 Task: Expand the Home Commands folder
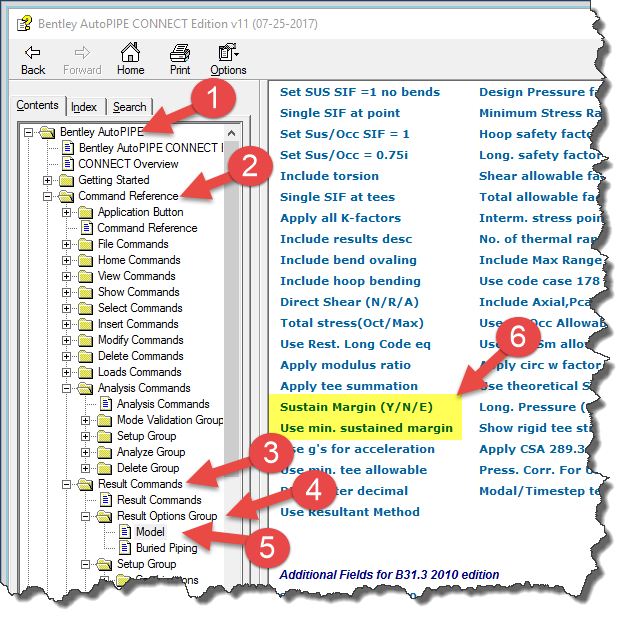(67, 260)
